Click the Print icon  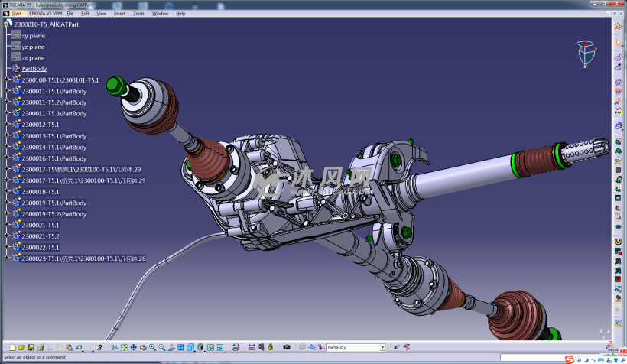(41, 347)
